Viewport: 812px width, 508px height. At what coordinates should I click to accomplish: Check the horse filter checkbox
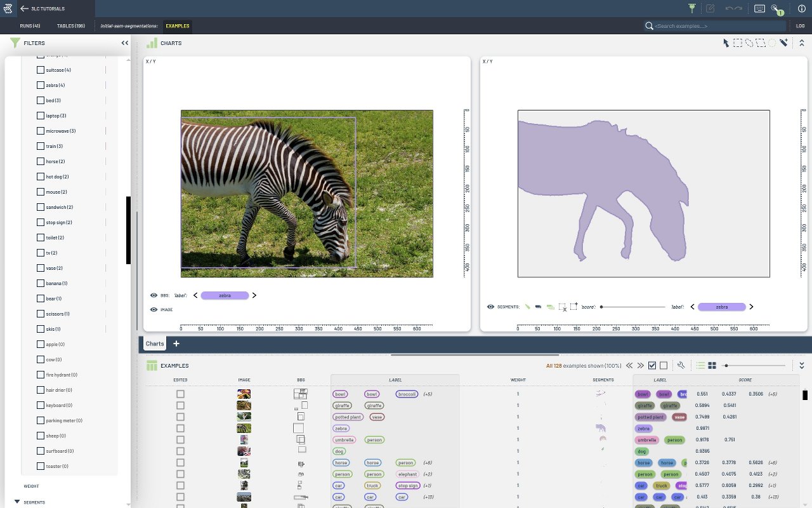pos(41,161)
